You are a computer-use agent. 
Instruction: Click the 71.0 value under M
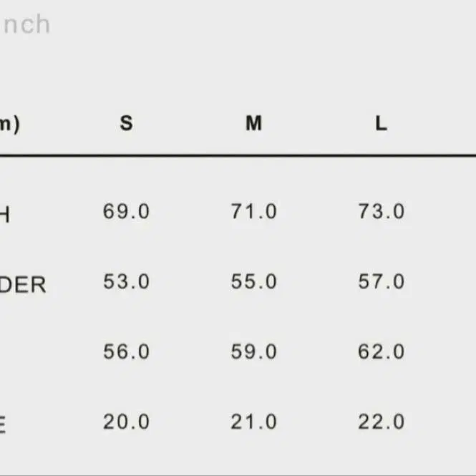tap(254, 211)
